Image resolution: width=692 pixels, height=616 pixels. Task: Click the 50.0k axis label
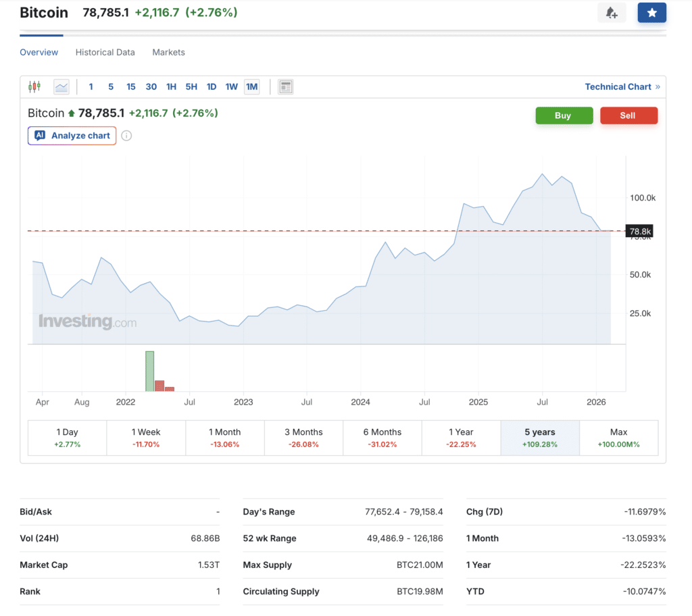click(640, 274)
